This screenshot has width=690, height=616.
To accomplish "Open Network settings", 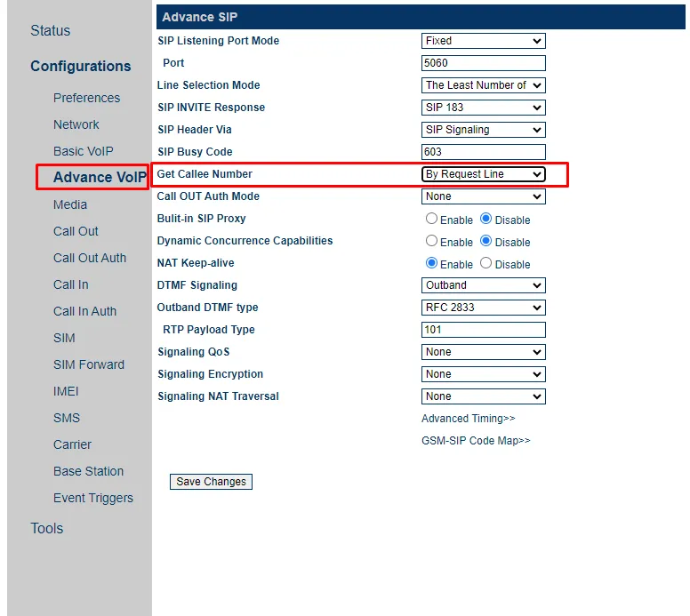I will click(x=76, y=124).
